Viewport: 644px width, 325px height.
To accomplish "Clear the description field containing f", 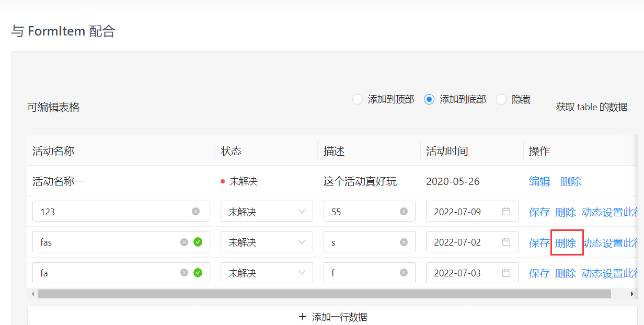I will (404, 272).
